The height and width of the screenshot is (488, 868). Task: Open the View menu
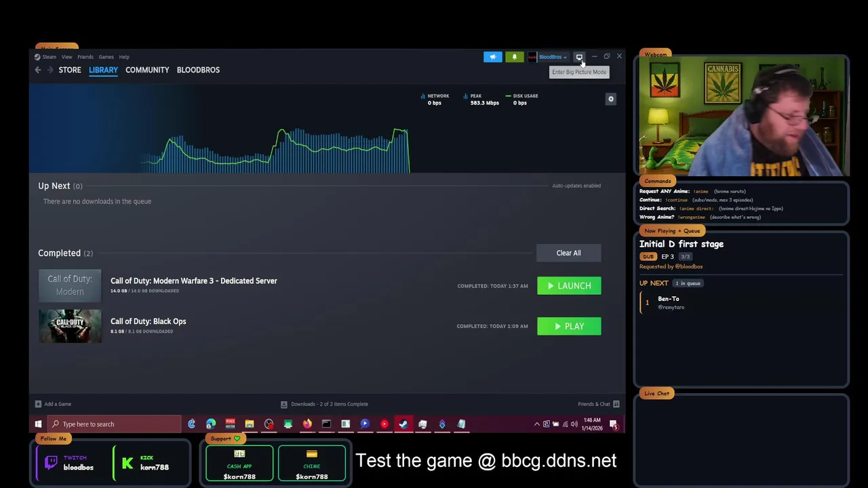pos(66,57)
